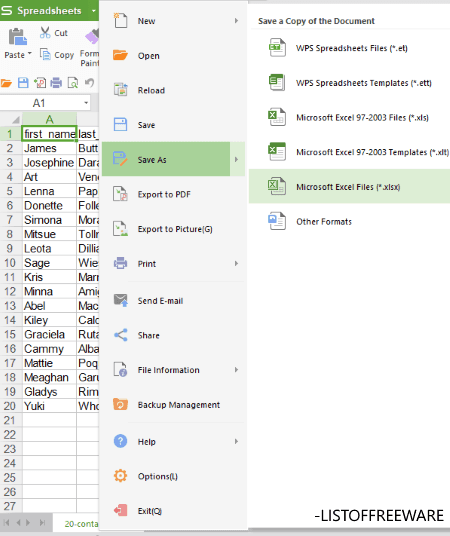Select the Save As menu entry

[173, 159]
